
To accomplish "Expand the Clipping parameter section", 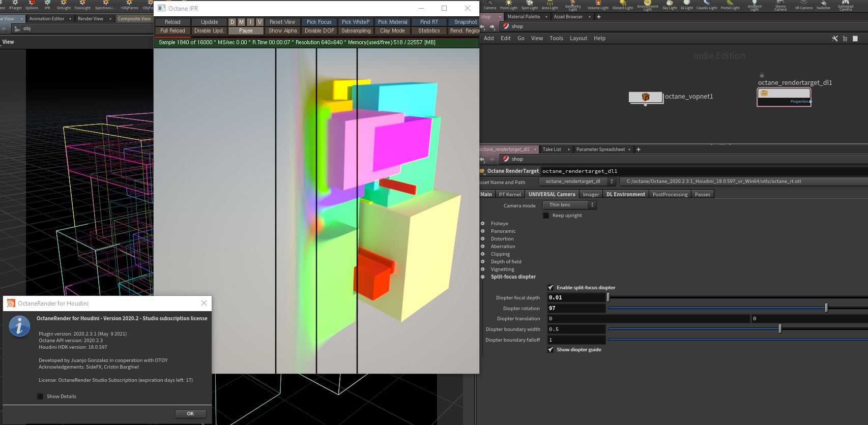I will click(483, 254).
